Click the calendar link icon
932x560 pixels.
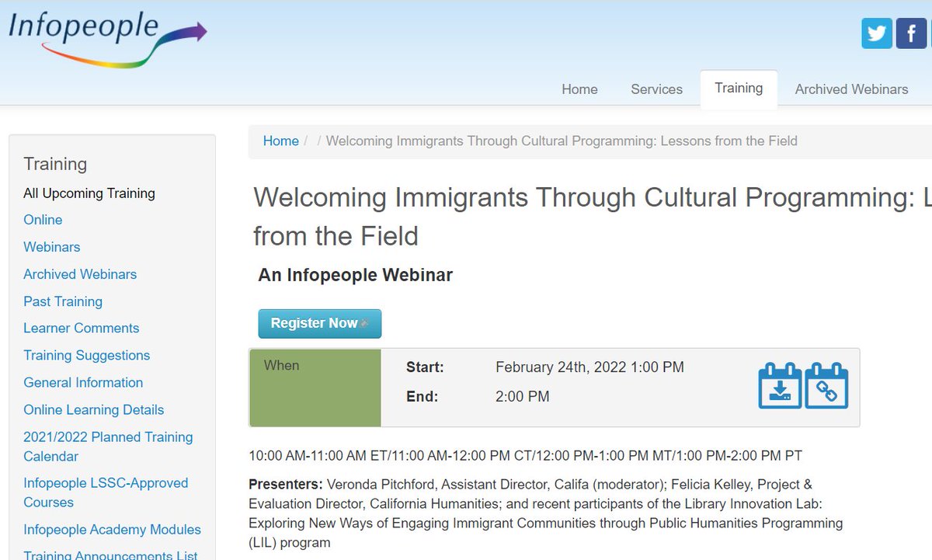[x=826, y=385]
